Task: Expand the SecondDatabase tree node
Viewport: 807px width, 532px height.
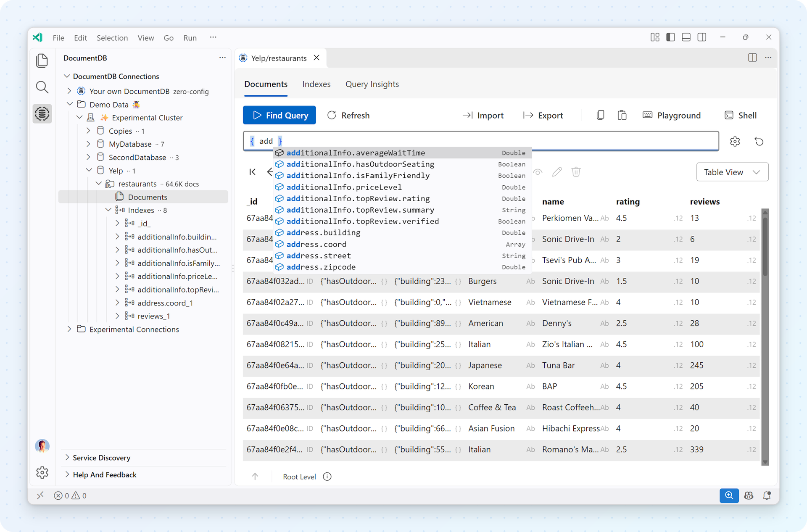Action: tap(88, 157)
